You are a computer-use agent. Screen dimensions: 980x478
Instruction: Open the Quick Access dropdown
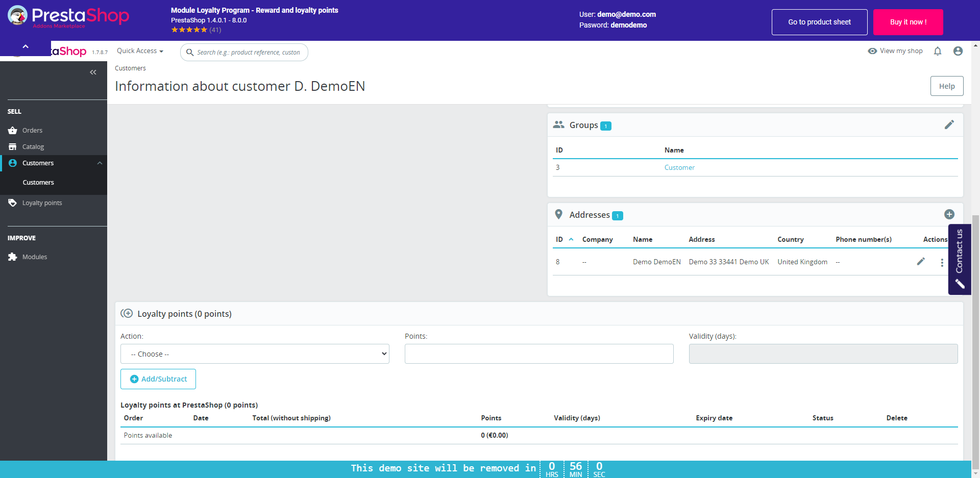tap(140, 51)
